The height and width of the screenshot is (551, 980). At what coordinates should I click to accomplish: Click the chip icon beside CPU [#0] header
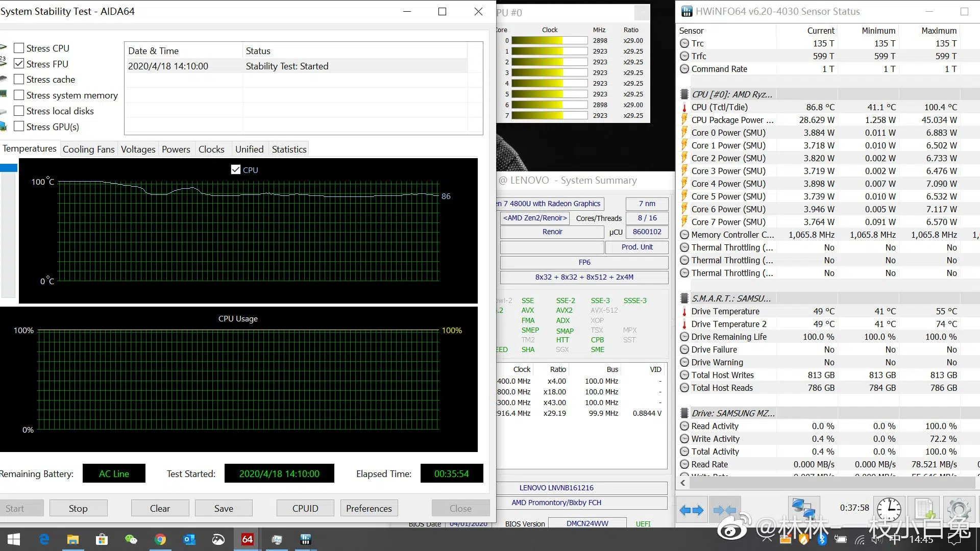pyautogui.click(x=684, y=94)
